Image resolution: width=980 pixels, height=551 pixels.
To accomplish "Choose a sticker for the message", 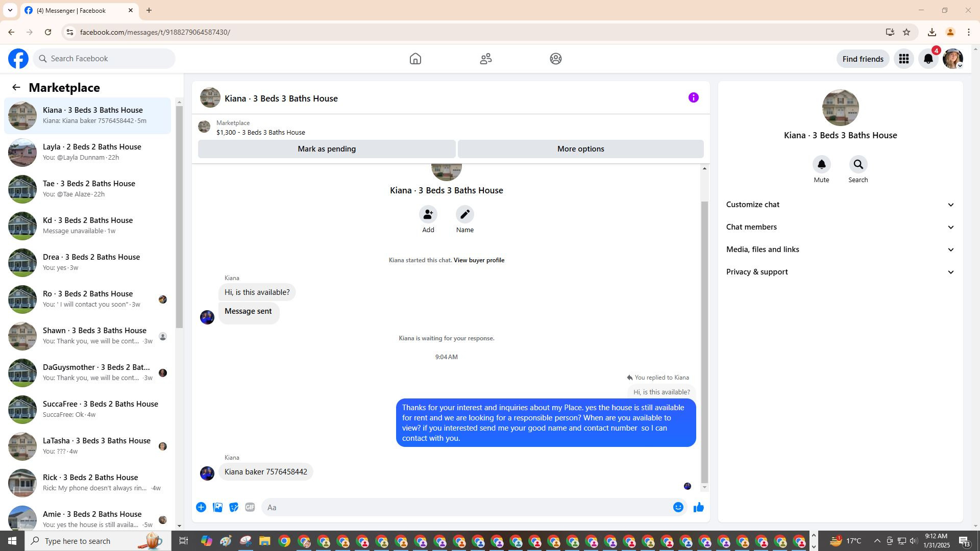I will (234, 507).
